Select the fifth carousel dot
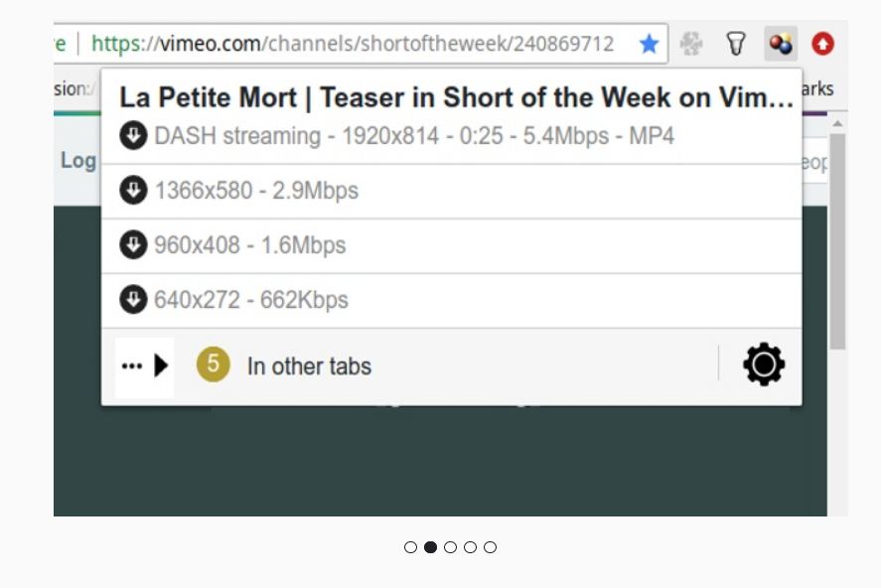 click(490, 547)
